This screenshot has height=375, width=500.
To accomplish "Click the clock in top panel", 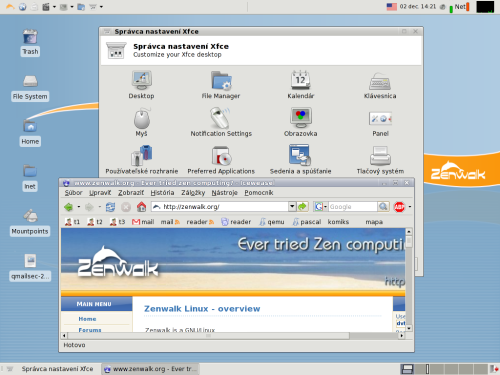I will coord(418,7).
